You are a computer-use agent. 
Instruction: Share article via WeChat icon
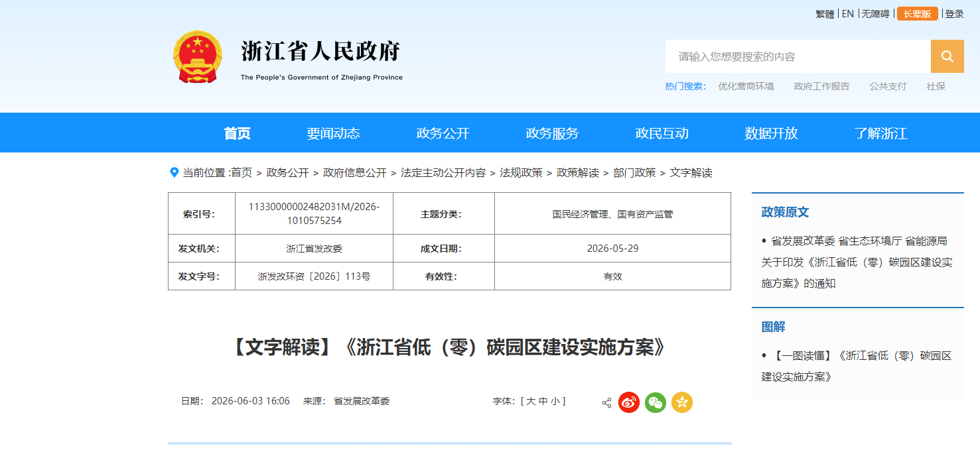(656, 402)
